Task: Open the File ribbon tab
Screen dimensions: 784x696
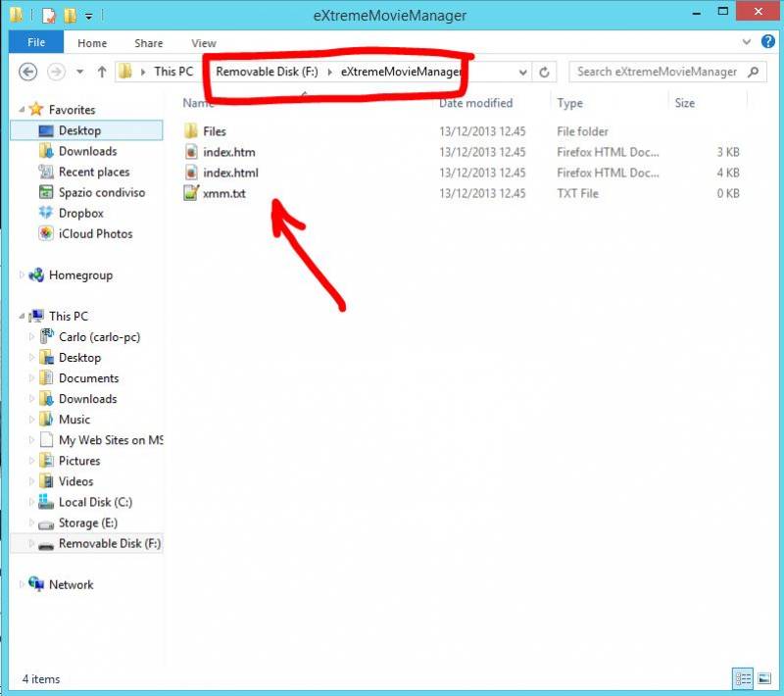Action: (36, 42)
